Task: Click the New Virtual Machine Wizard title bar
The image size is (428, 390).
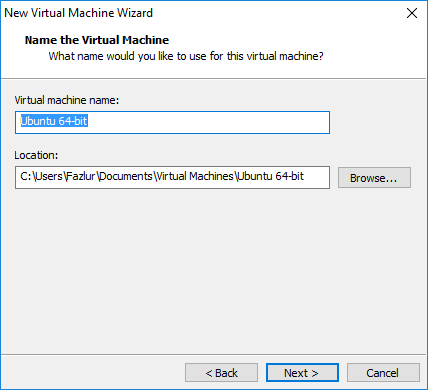Action: click(x=200, y=13)
